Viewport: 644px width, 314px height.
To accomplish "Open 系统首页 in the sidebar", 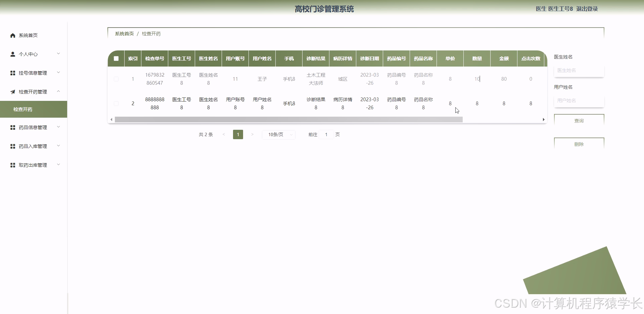I will [34, 35].
